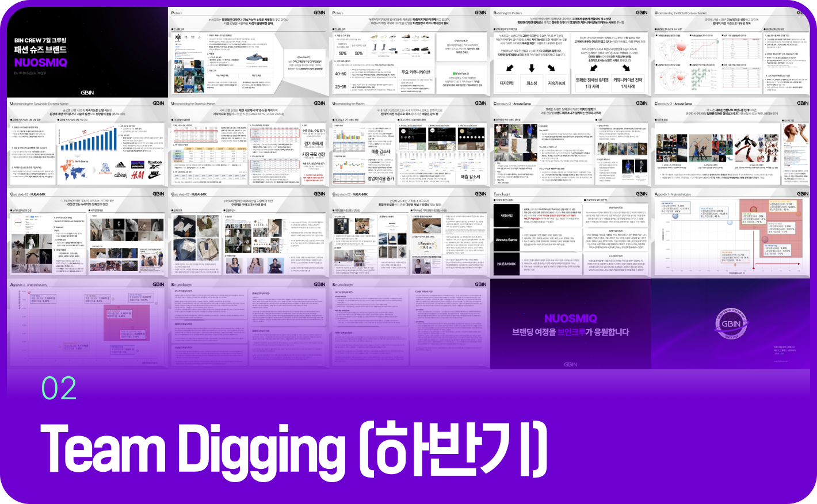Click the Pain Point 1 callout box
Image resolution: width=817 pixels, height=504 pixels.
tap(304, 63)
